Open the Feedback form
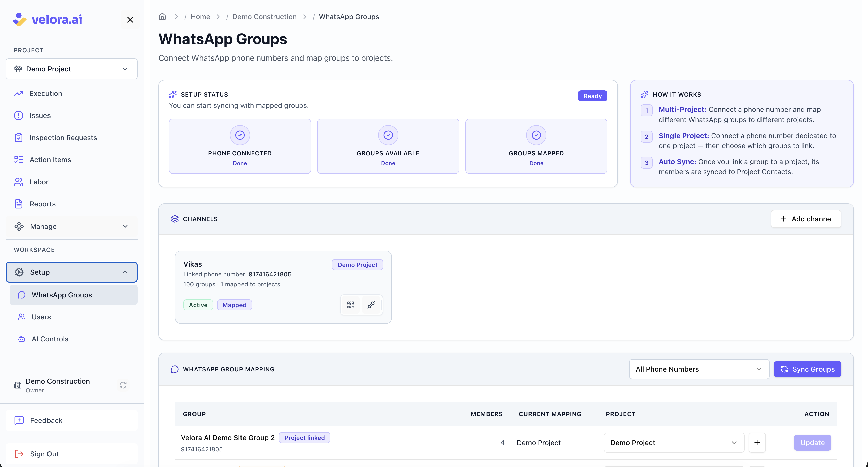The width and height of the screenshot is (868, 467). pos(71,420)
